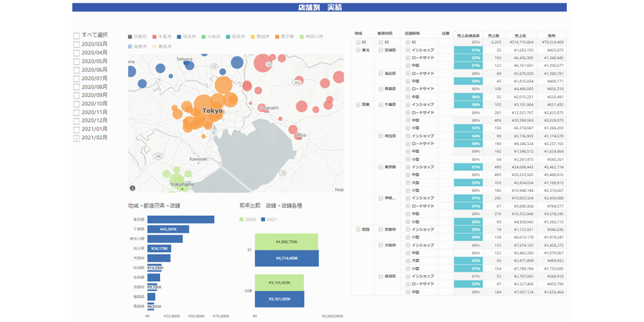Collapse the 関西 region row

(358, 229)
